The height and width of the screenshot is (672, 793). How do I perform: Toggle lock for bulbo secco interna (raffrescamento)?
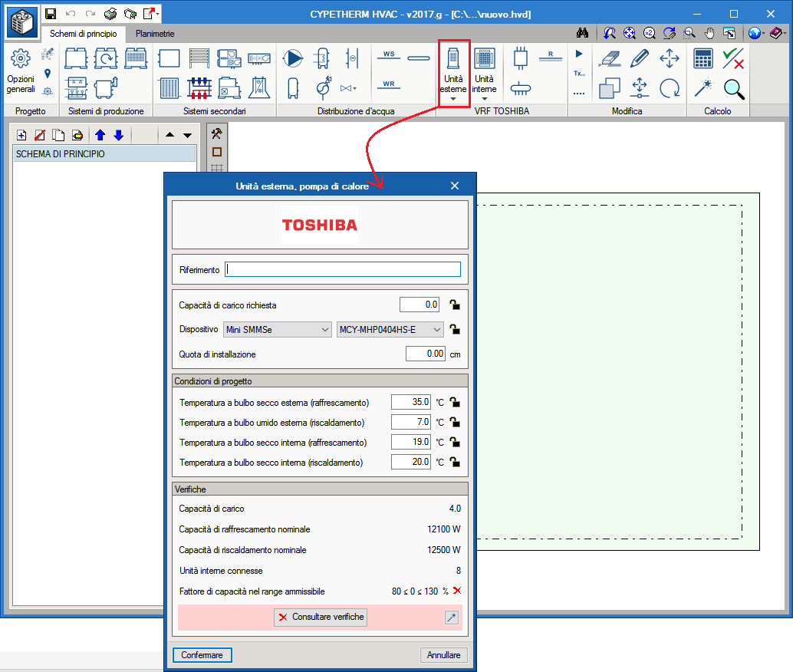click(455, 443)
